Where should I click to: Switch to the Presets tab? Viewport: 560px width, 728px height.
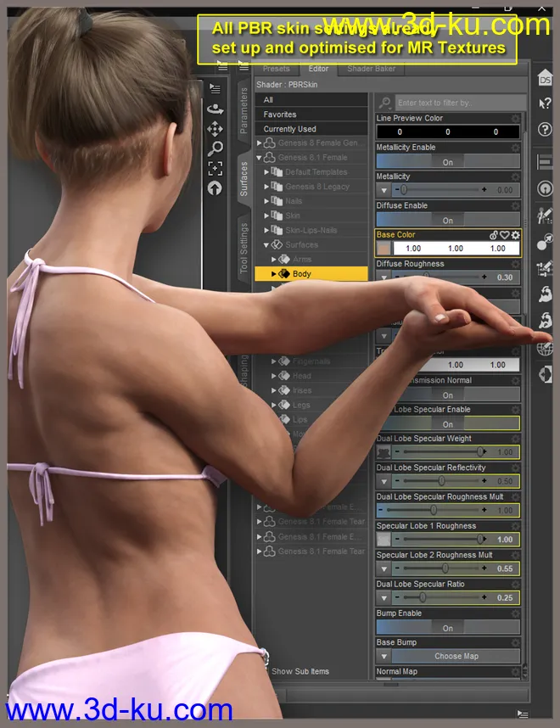(x=276, y=69)
